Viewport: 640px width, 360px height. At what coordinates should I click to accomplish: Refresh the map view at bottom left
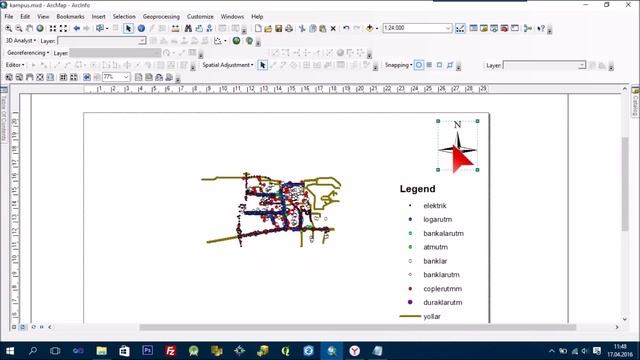click(33, 327)
